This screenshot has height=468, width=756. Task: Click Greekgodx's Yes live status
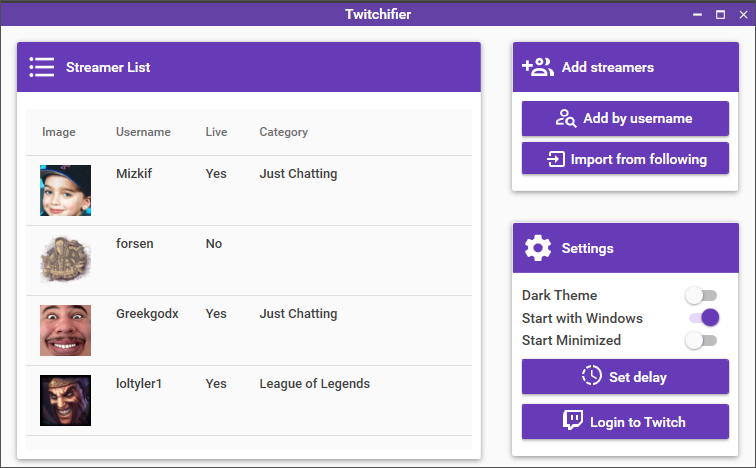point(216,314)
